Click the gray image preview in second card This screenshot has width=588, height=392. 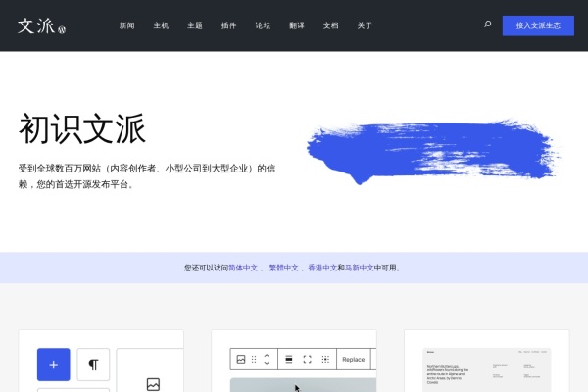click(303, 385)
